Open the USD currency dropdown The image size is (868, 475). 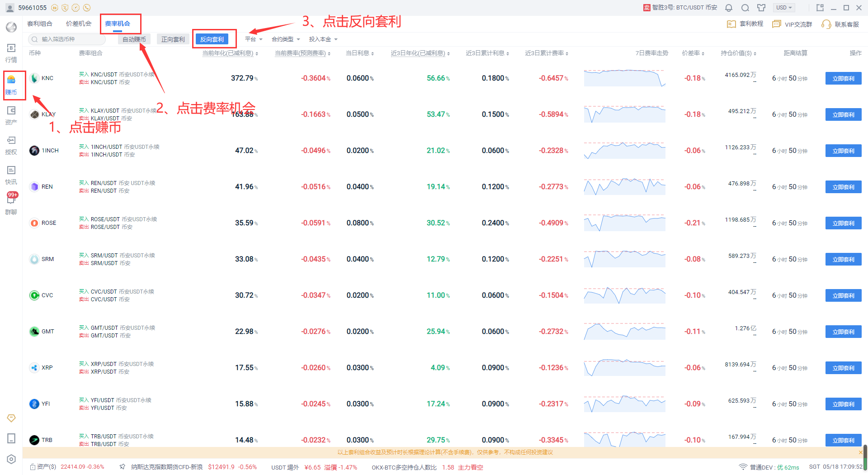(x=784, y=8)
